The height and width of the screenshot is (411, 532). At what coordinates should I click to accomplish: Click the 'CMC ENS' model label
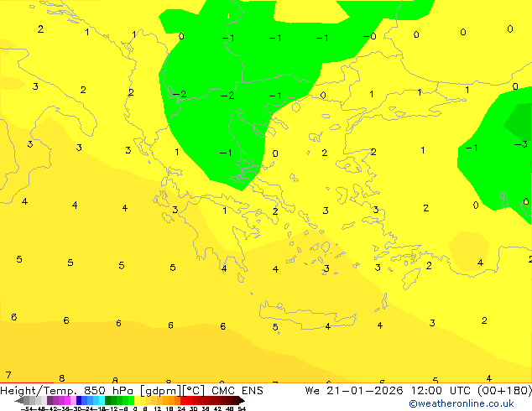point(237,391)
